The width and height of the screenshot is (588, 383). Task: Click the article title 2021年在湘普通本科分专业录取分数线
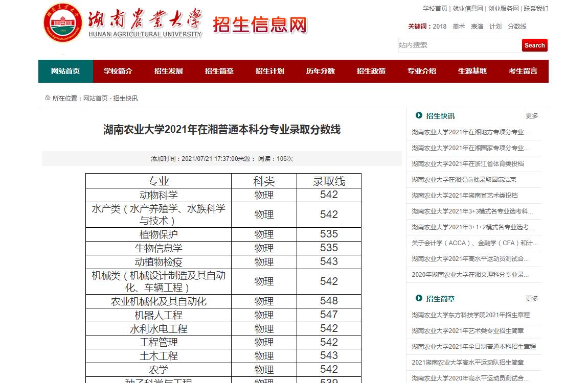(221, 130)
